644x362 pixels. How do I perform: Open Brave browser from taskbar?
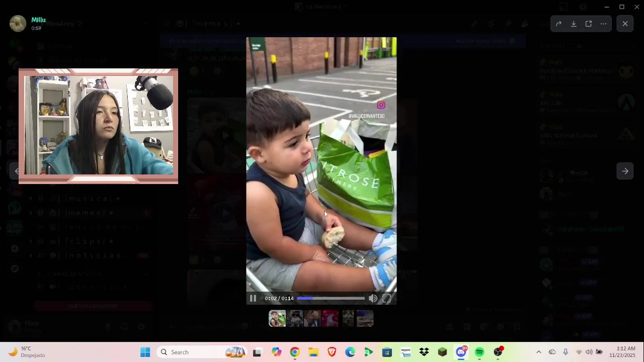pyautogui.click(x=332, y=352)
